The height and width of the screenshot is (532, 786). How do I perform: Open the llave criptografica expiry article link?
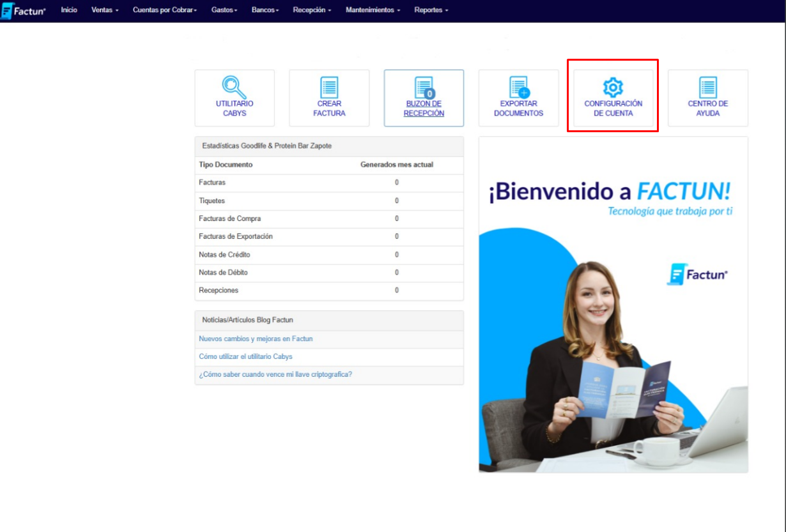tap(275, 374)
